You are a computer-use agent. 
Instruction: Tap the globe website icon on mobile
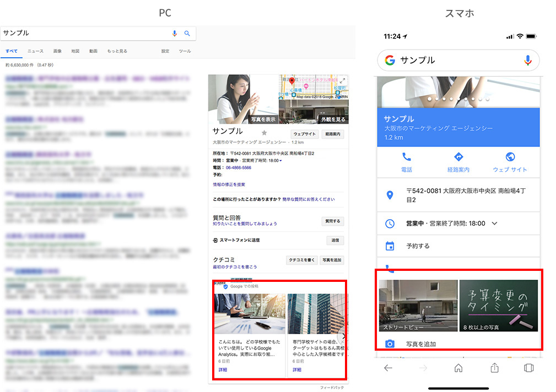(x=510, y=157)
